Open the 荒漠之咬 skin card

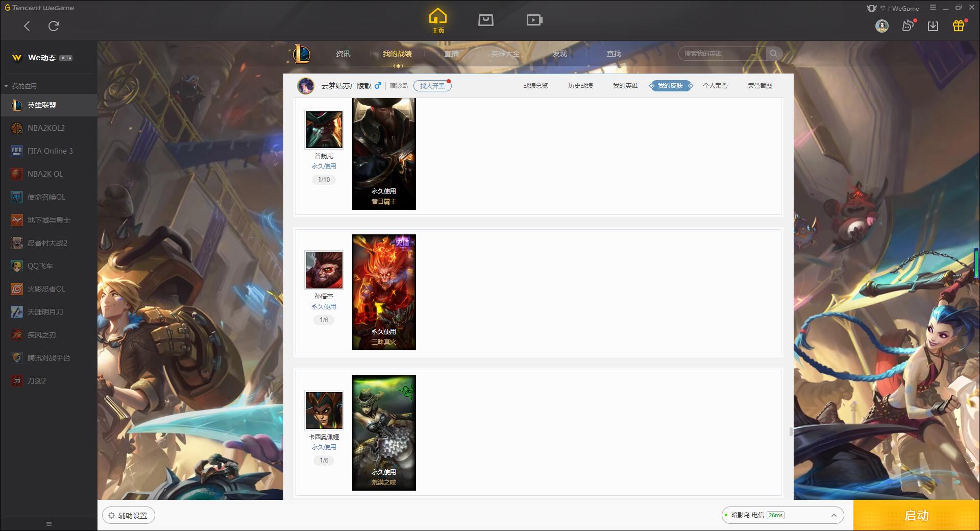[x=384, y=433]
